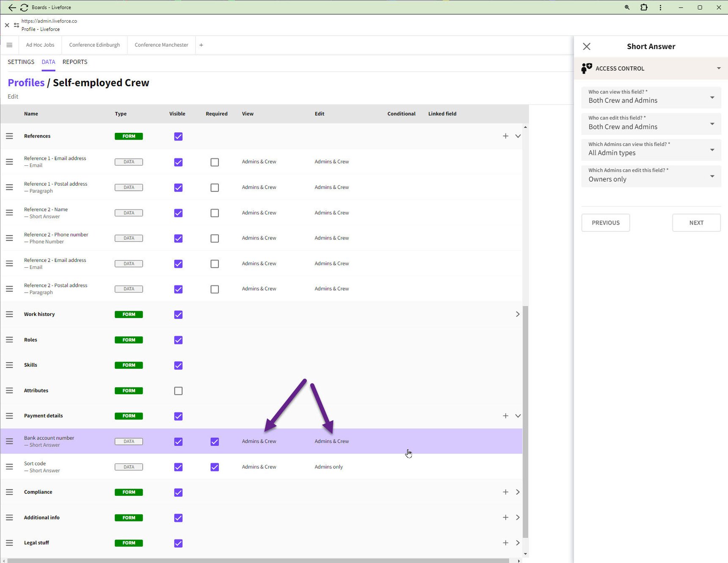Open the hamburger navigation menu

tap(9, 45)
